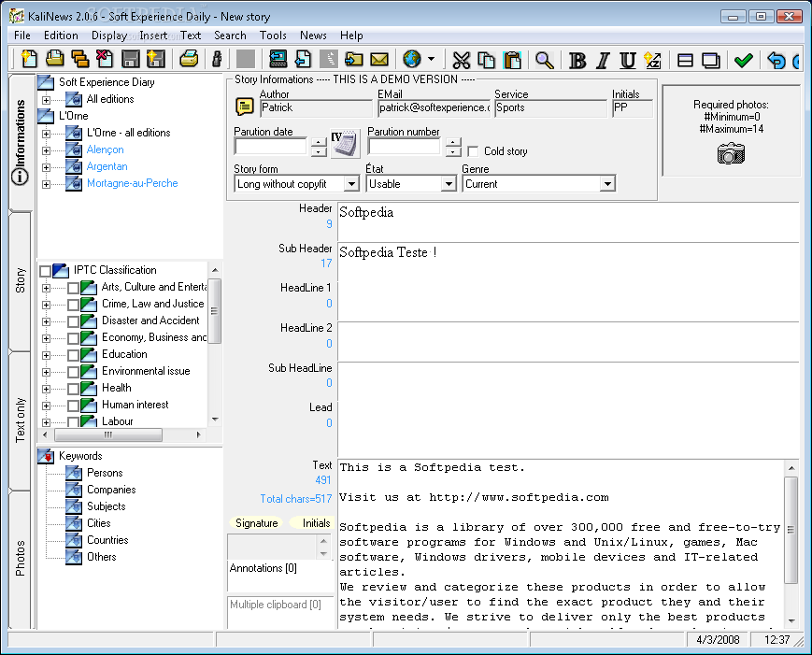
Task: Apply bold formatting with the B icon
Action: 577,60
